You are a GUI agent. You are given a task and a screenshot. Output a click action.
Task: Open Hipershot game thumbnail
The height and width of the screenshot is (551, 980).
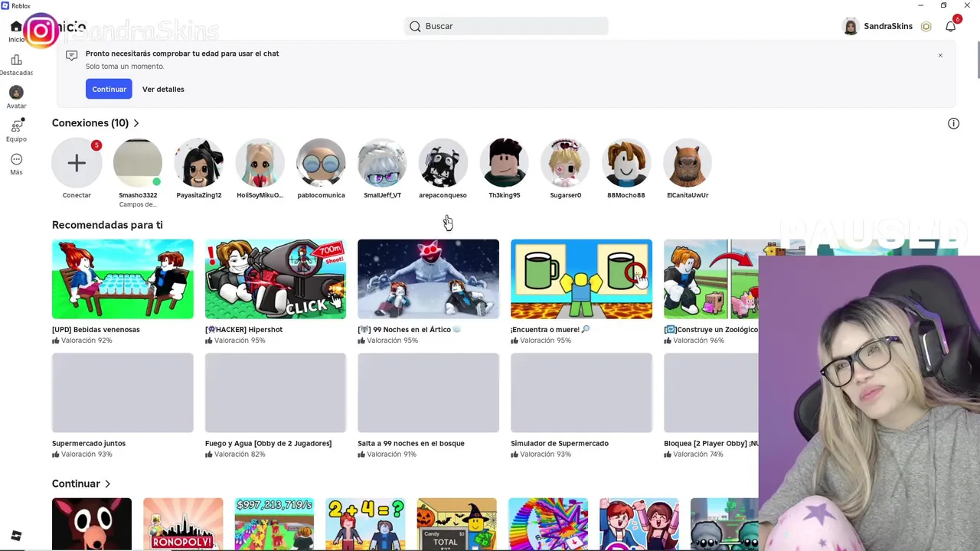click(x=276, y=279)
